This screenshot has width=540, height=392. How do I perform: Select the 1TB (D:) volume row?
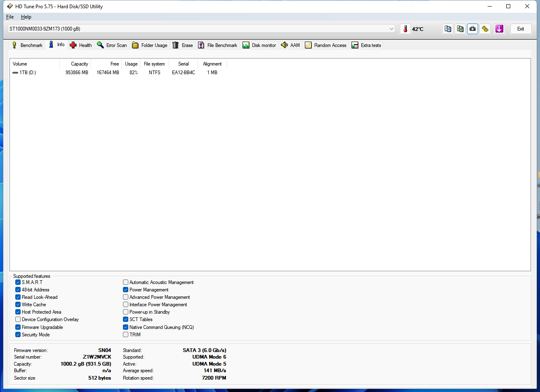coord(28,73)
